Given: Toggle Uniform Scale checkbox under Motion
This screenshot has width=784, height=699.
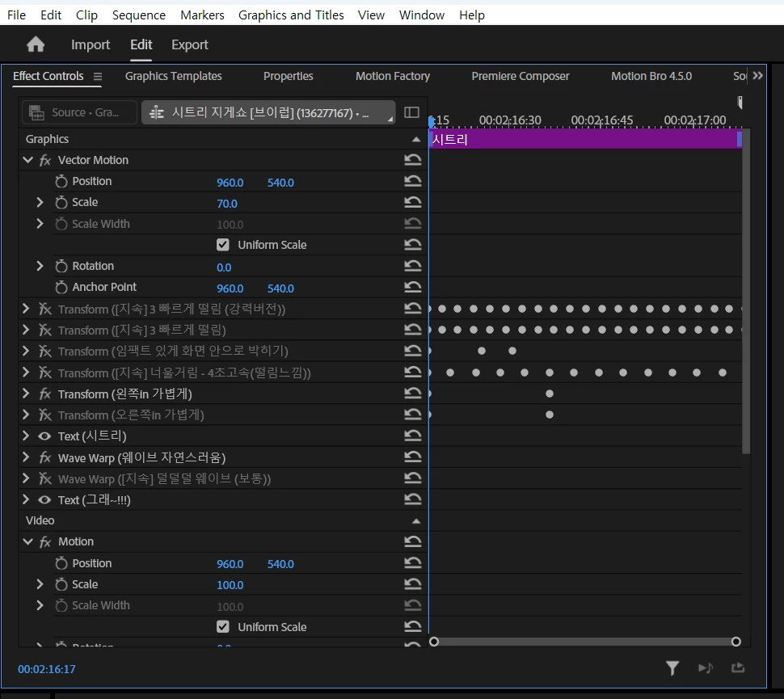Looking at the screenshot, I should click(x=223, y=626).
